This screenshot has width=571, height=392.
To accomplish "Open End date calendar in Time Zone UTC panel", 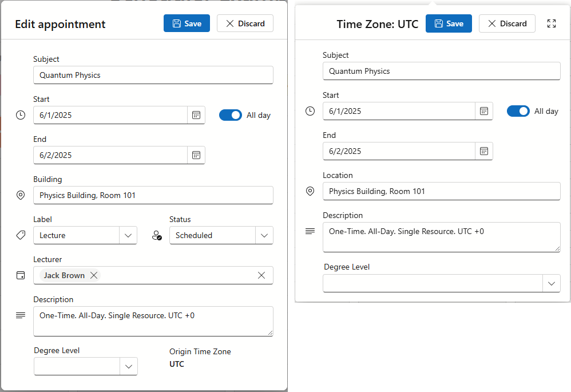I will [484, 151].
